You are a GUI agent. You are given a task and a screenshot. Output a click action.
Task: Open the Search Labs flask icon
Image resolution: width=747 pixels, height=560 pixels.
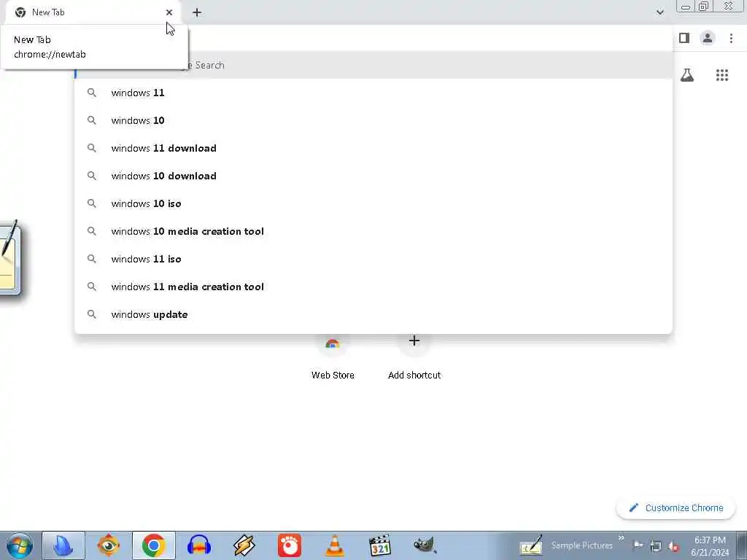point(687,75)
